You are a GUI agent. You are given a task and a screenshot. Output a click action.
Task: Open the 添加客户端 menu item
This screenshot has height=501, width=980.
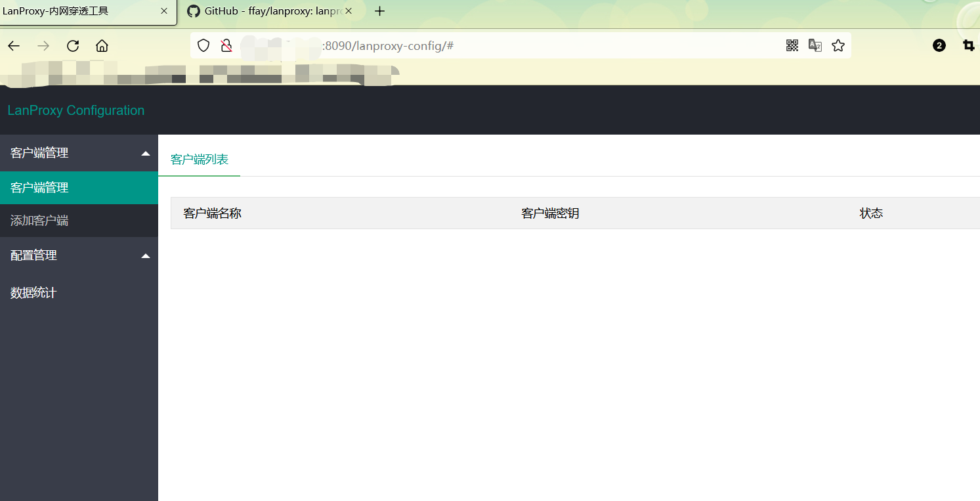click(79, 221)
